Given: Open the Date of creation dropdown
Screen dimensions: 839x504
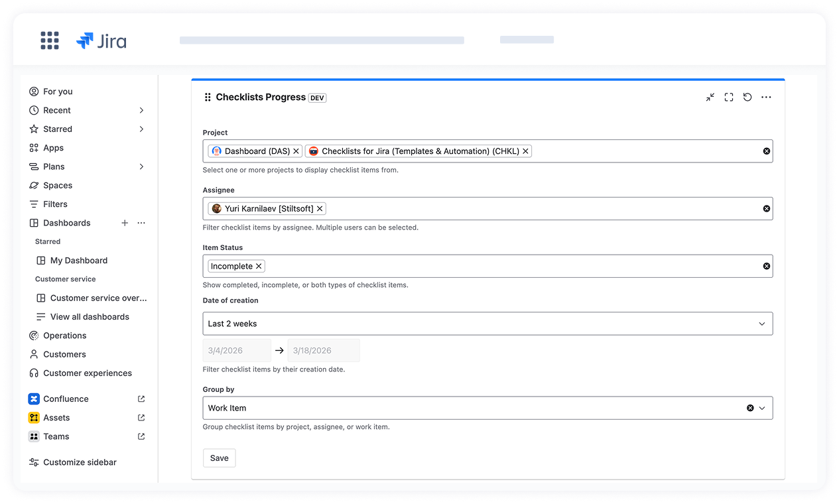Looking at the screenshot, I should pos(487,324).
